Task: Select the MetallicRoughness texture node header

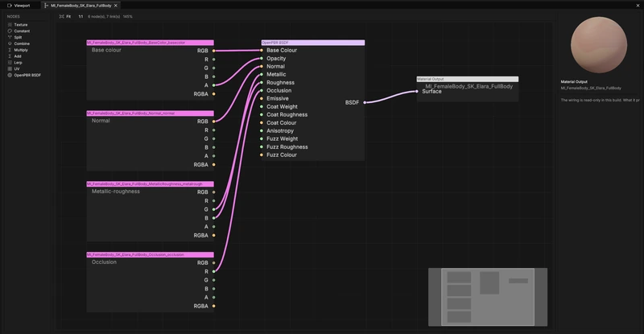Action: tap(150, 183)
